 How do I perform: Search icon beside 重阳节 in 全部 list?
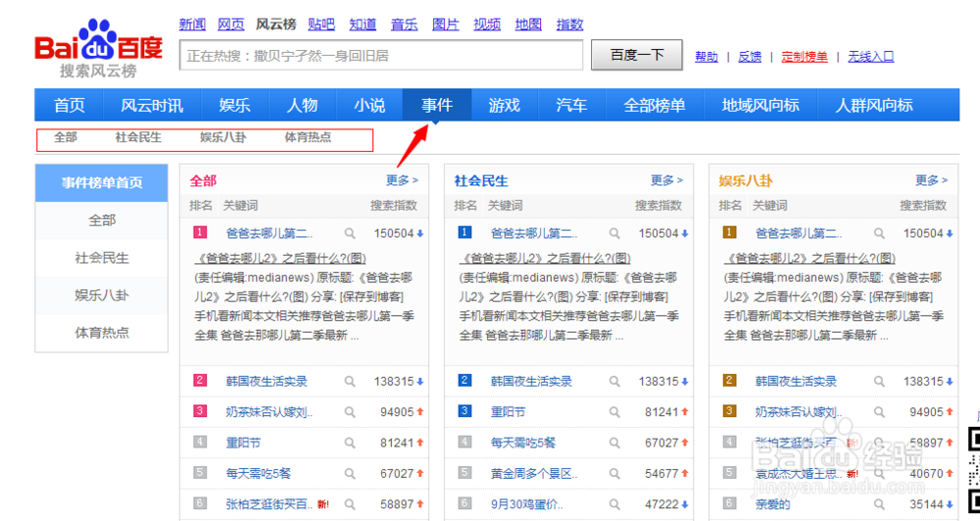pos(350,443)
